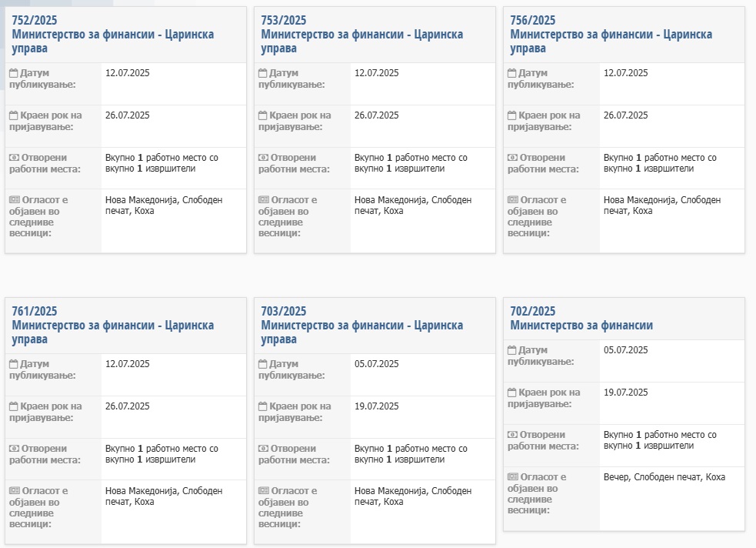Click newspapers text Вечер, Слободен печат, Коха
Viewport: 756px width, 548px height.
click(664, 477)
